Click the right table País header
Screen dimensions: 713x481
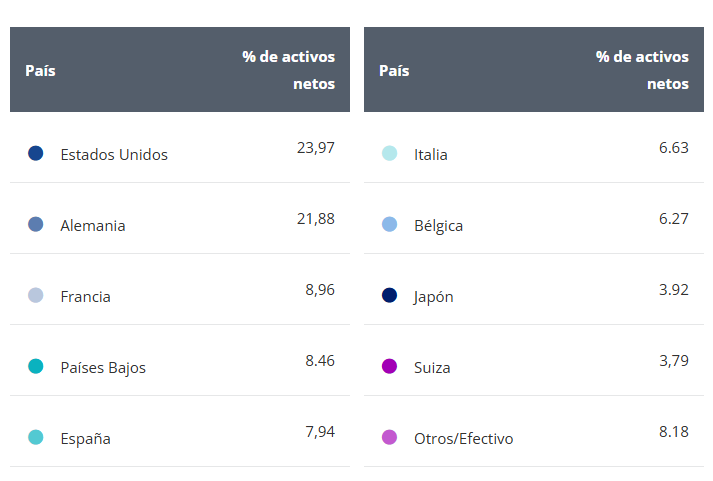(394, 71)
